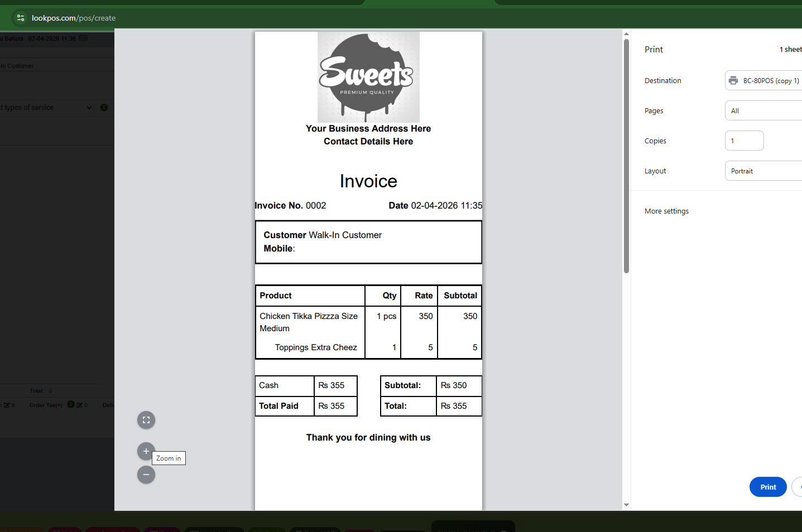Click the Zoom in icon on preview
Viewport: 802px width, 532px height.
coord(146,451)
